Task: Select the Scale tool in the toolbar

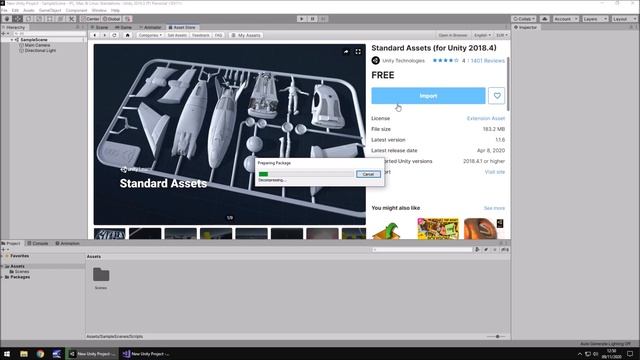Action: tap(39, 19)
